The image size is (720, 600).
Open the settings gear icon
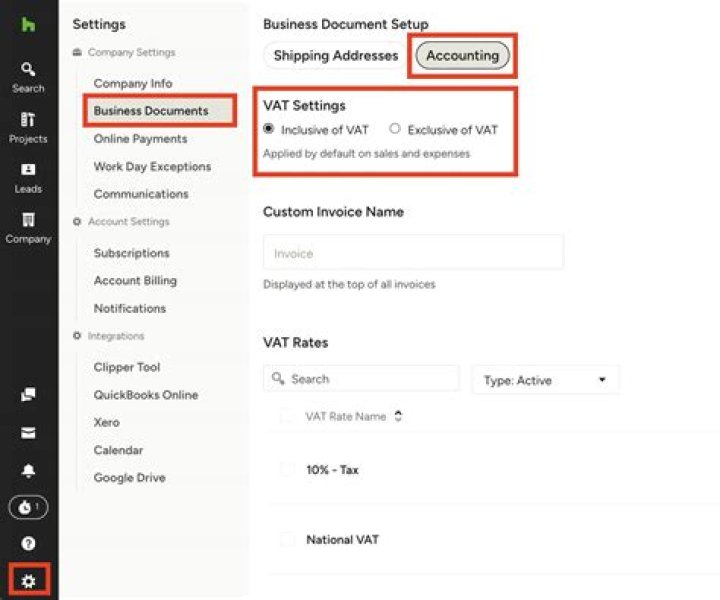pyautogui.click(x=28, y=581)
